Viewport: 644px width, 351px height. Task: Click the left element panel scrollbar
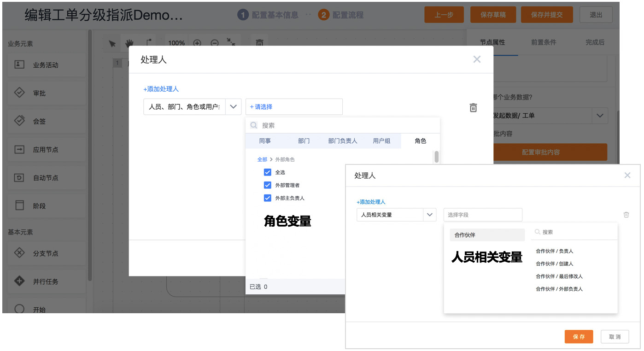[x=90, y=154]
